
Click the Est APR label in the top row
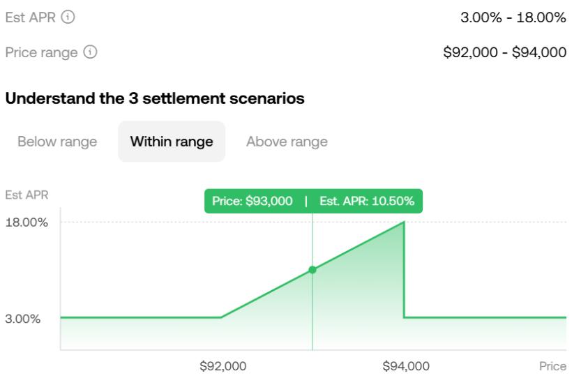31,17
